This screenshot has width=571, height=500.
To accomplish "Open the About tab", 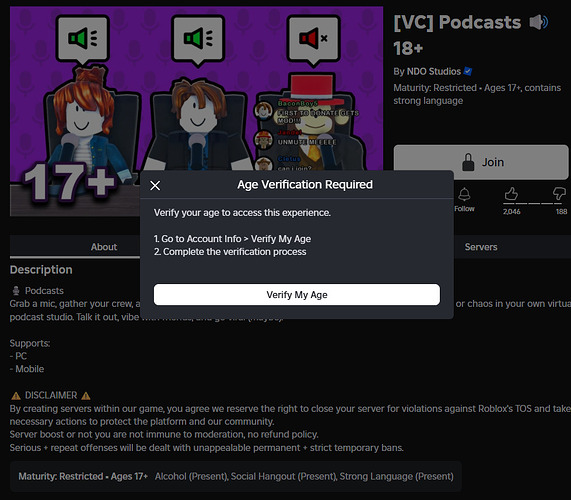I will [104, 247].
